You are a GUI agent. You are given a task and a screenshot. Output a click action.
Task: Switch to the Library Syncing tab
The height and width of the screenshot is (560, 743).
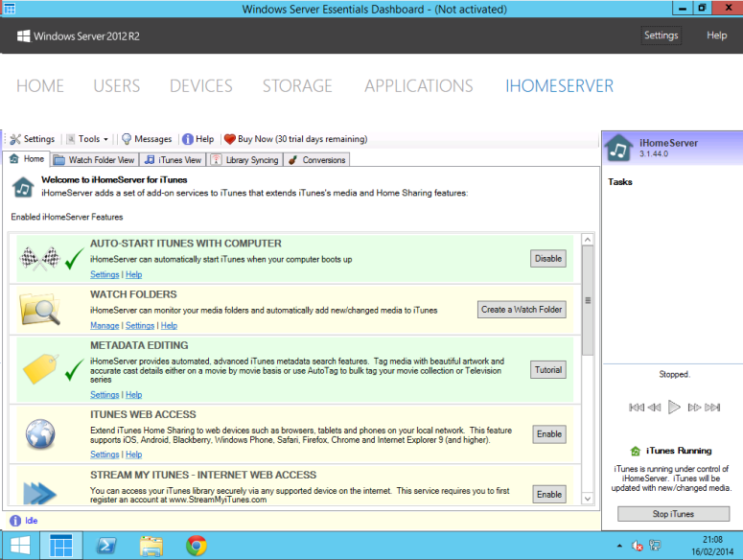pos(245,160)
